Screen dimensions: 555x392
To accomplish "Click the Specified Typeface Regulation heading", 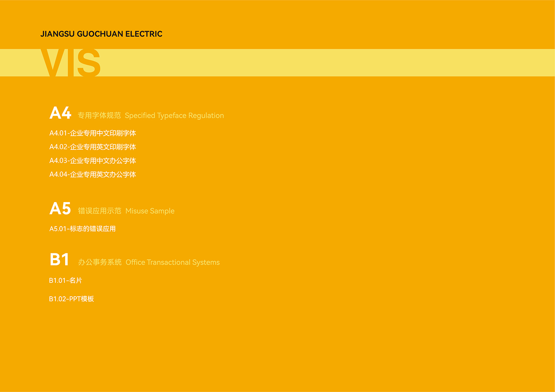I will 174,116.
